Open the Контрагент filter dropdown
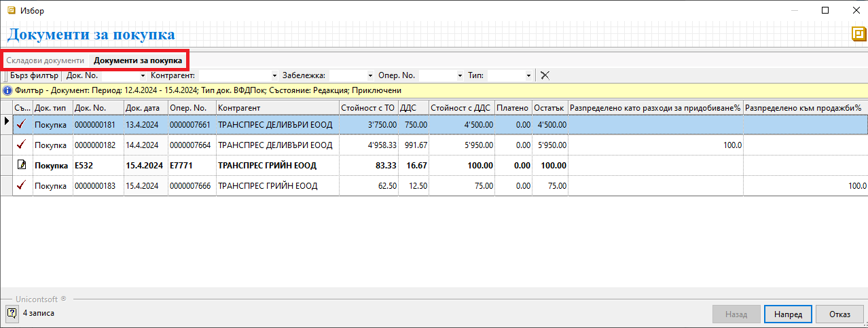868x328 pixels. (274, 75)
